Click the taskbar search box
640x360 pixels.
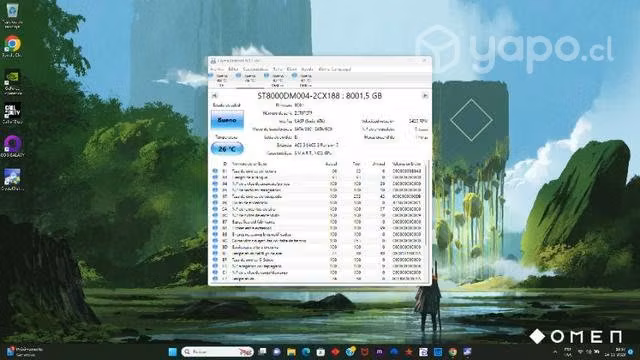[217, 352]
